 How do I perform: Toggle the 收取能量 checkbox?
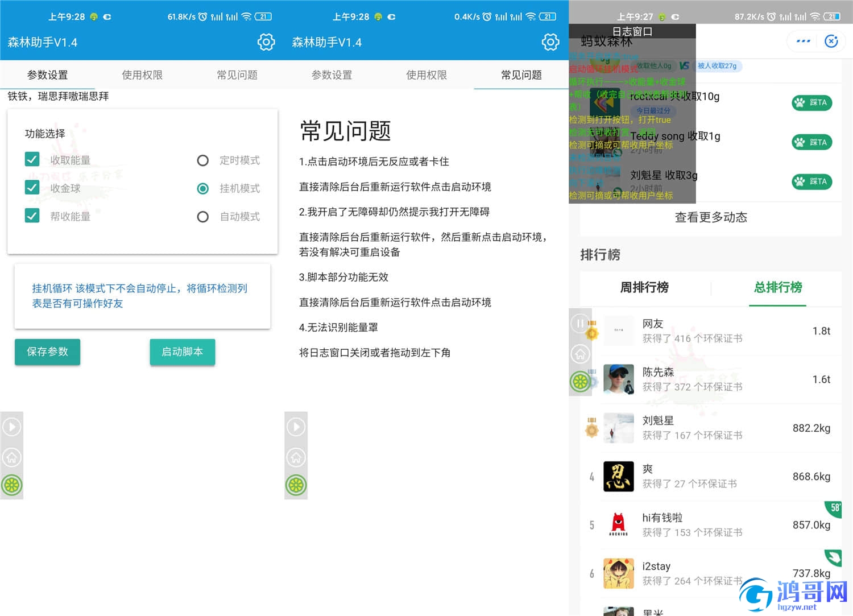pos(32,159)
